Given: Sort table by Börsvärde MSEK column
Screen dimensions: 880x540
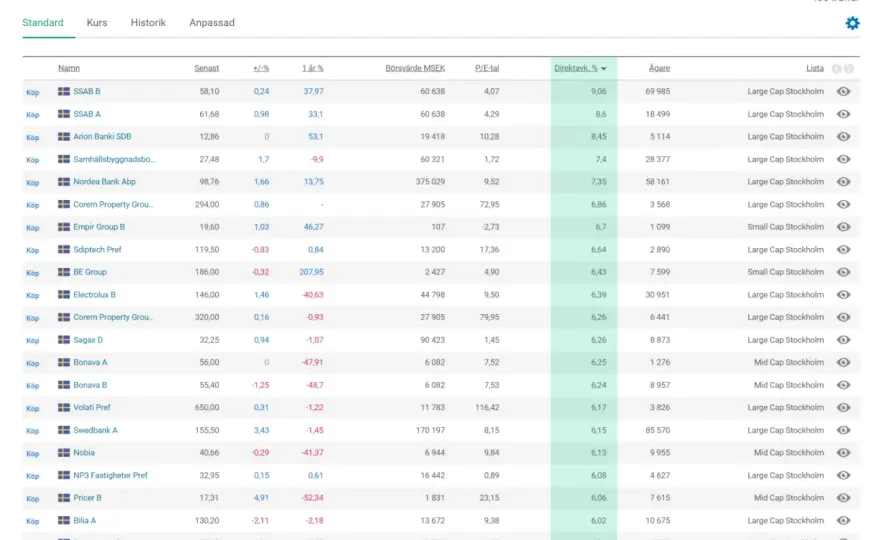Looking at the screenshot, I should pos(415,68).
